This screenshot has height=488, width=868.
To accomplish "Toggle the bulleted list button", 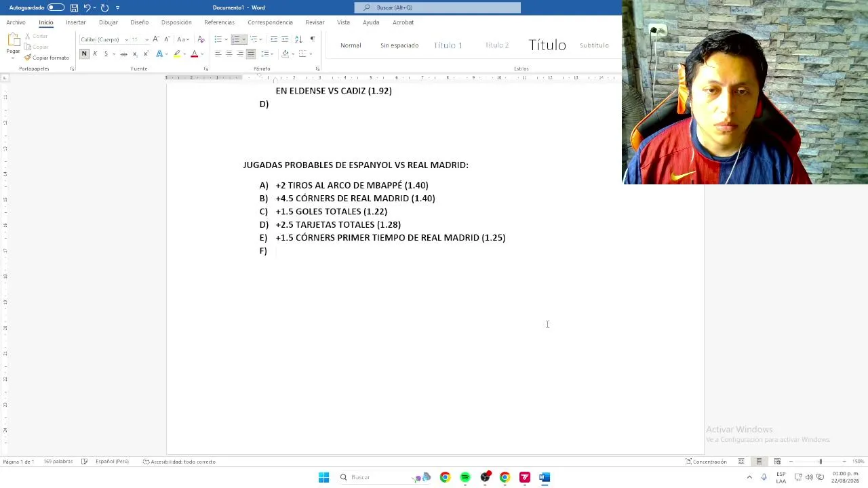I will (x=218, y=39).
